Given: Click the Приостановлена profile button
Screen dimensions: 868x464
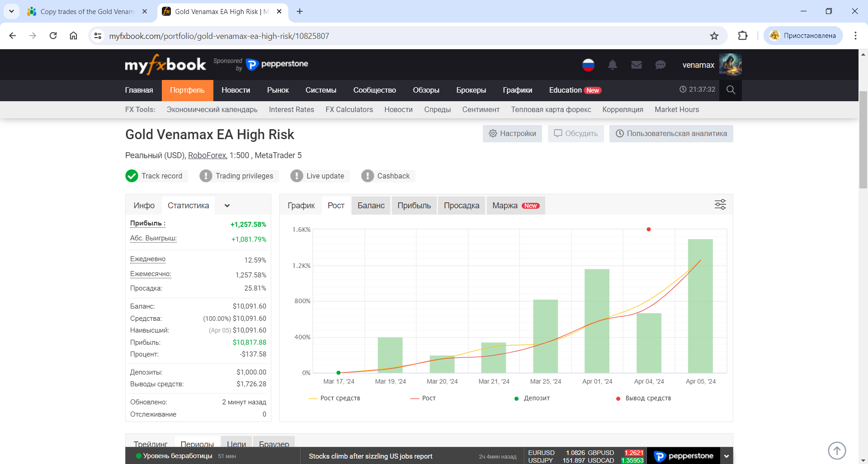Looking at the screenshot, I should [803, 36].
